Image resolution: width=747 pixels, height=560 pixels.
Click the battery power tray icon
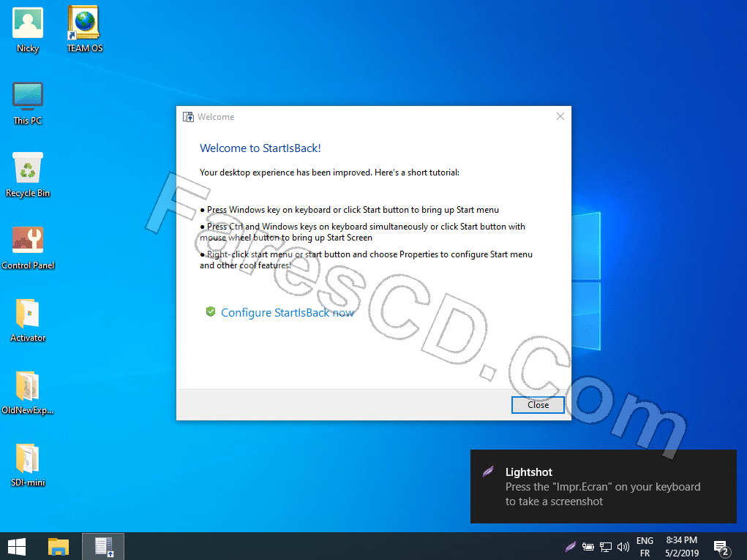click(588, 547)
